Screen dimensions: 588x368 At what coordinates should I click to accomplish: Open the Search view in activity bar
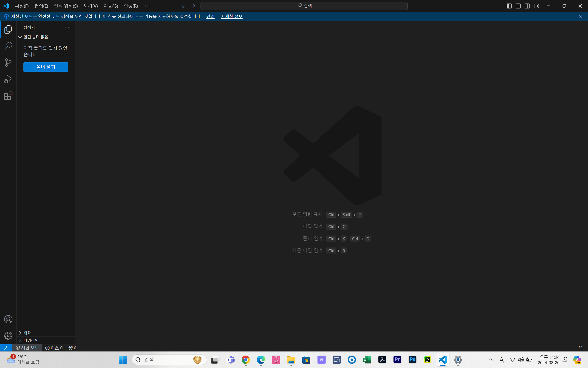(8, 46)
